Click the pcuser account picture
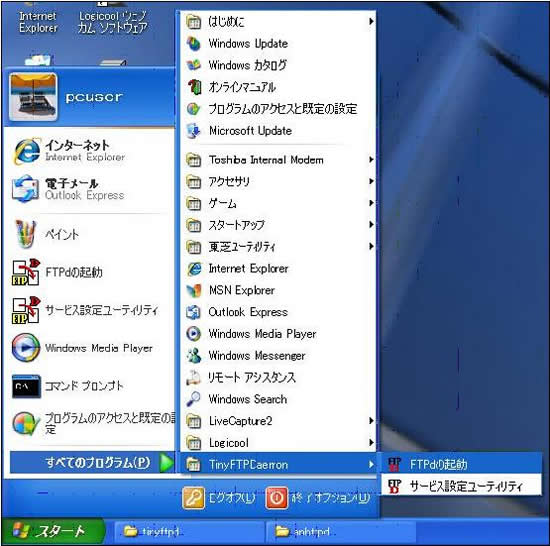 coord(33,97)
